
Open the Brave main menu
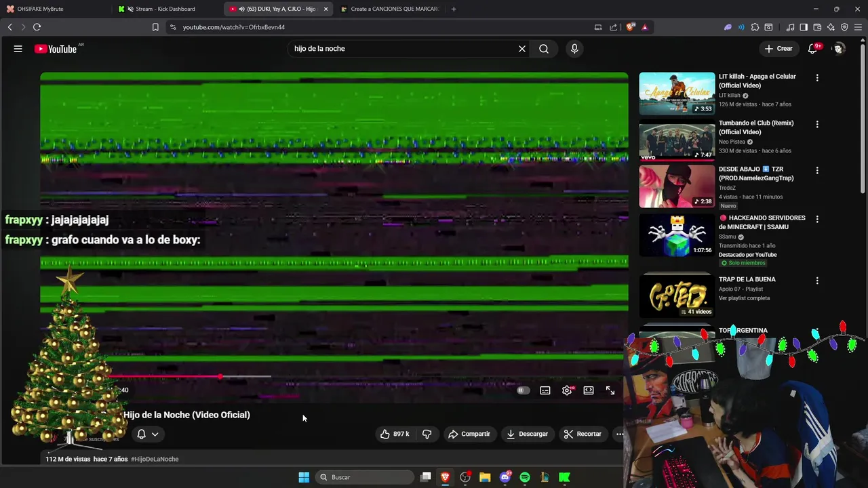859,27
